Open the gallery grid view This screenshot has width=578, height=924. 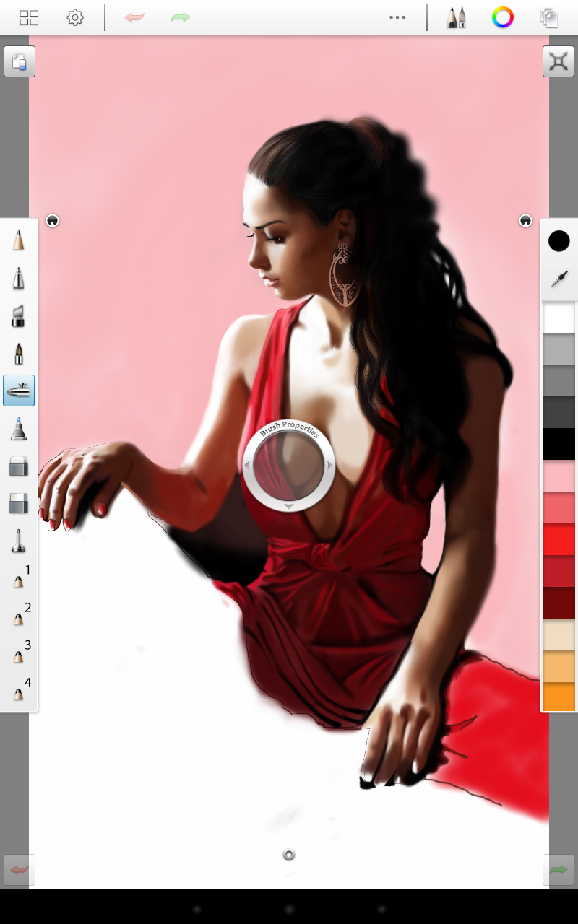click(x=30, y=17)
